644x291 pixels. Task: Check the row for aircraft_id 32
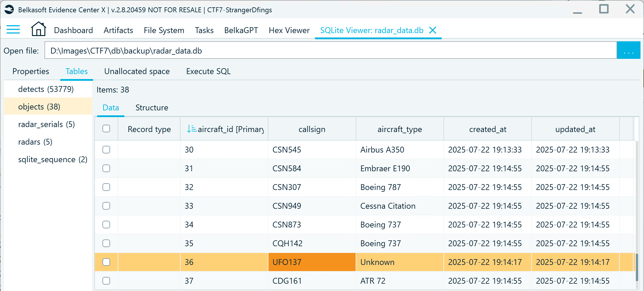pos(106,187)
